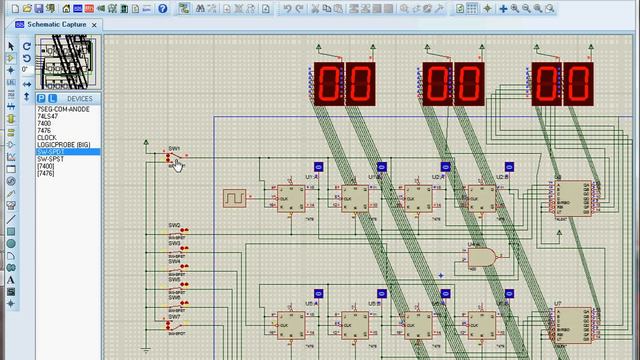Redraw the display icon
This screenshot has width=640, height=360.
pyautogui.click(x=460, y=8)
